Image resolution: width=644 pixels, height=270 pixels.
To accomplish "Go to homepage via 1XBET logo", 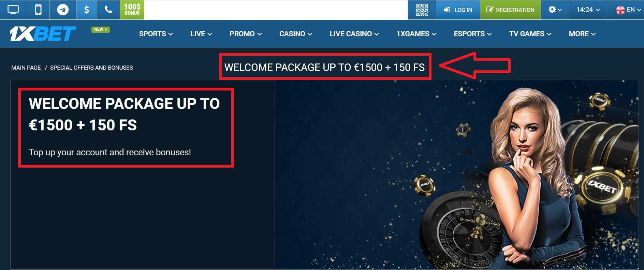I will 43,33.
